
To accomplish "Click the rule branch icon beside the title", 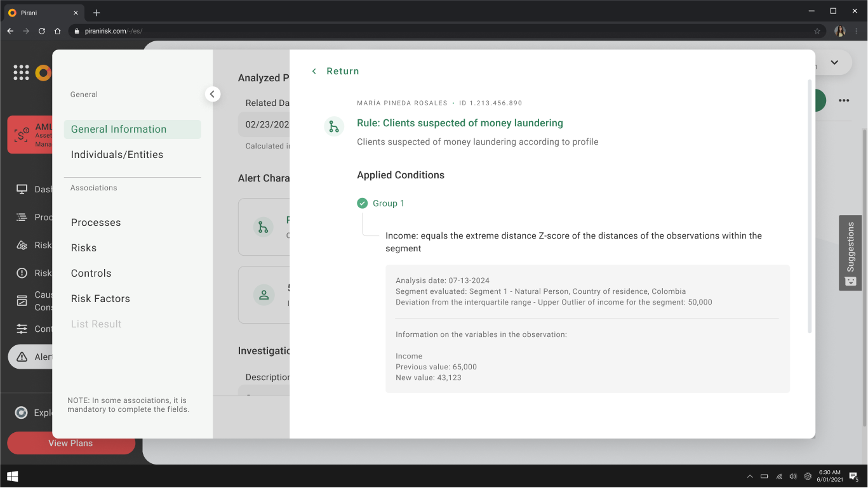I will coord(333,127).
